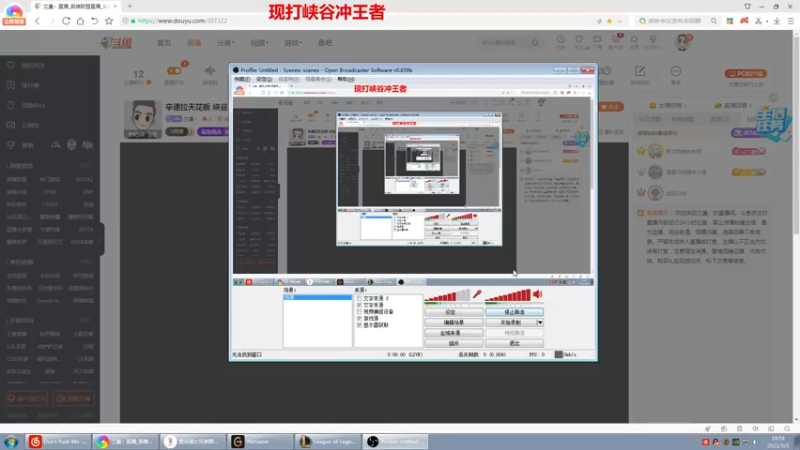Screen dimensions: 800x450
Task: Expand the 直播回看 section chevron
Action: (751, 106)
